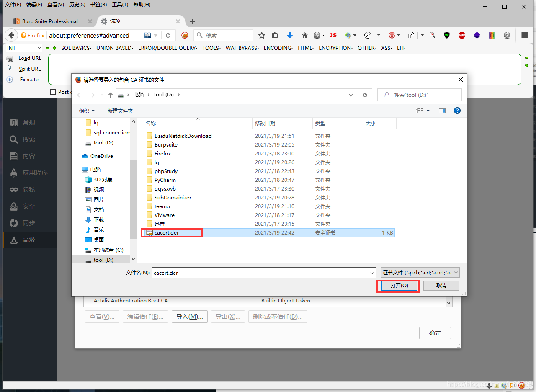The height and width of the screenshot is (392, 536).
Task: Click the Firefox back arrow button
Action: coord(11,36)
